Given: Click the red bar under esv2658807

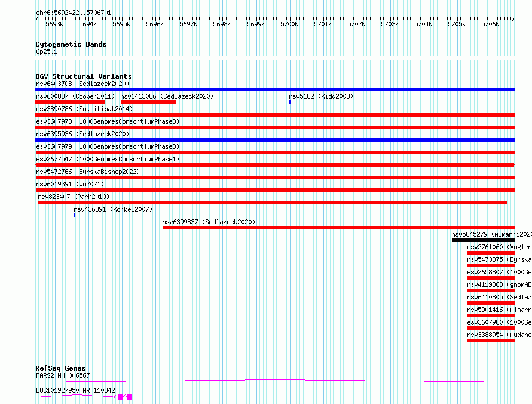Looking at the screenshot, I should click(x=491, y=278).
